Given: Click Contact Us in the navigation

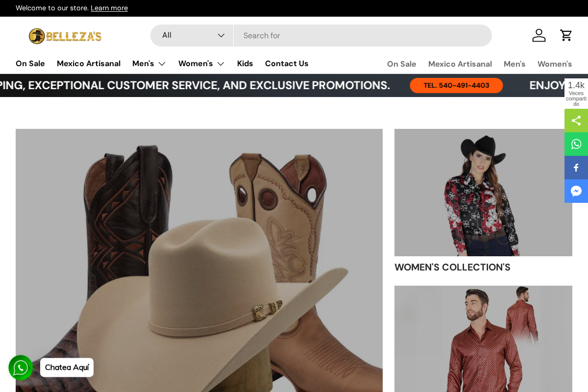Looking at the screenshot, I should 287,63.
